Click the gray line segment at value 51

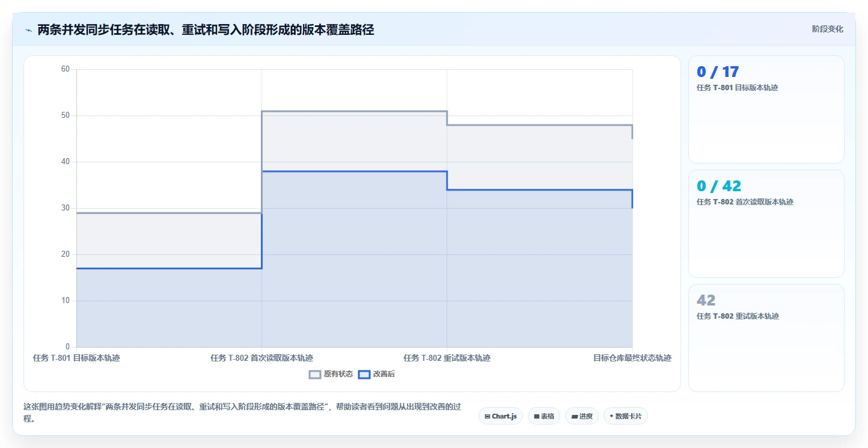coord(354,111)
